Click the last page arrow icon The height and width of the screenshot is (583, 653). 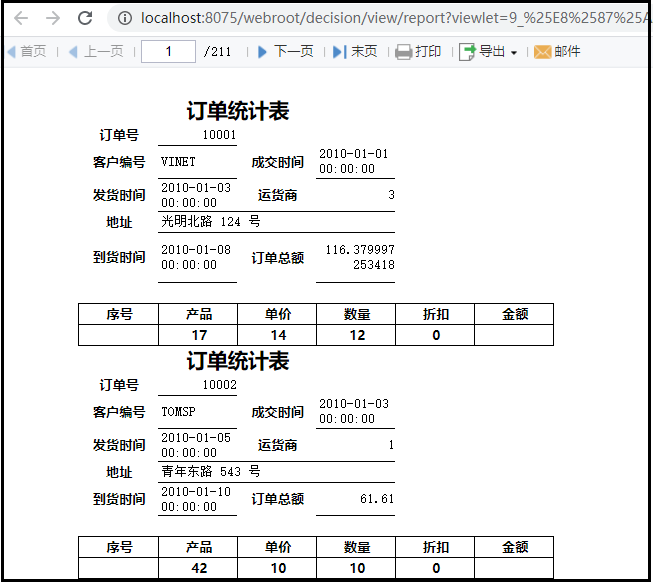click(x=339, y=52)
